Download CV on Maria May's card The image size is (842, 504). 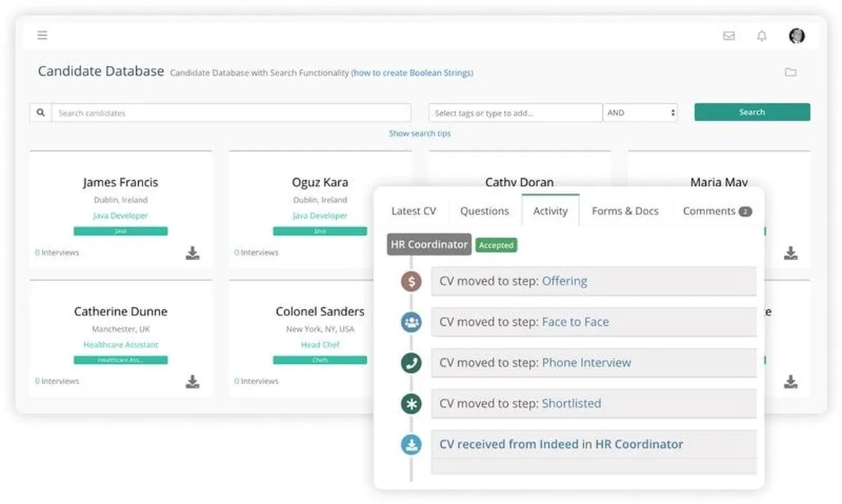pos(791,252)
